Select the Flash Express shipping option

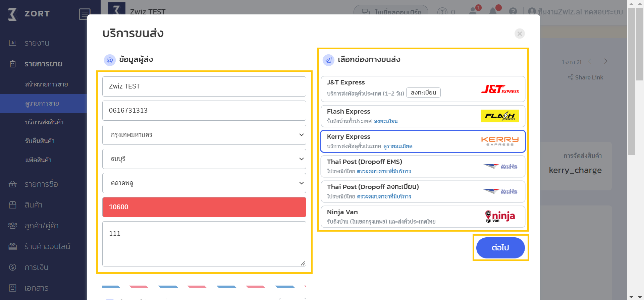click(423, 116)
